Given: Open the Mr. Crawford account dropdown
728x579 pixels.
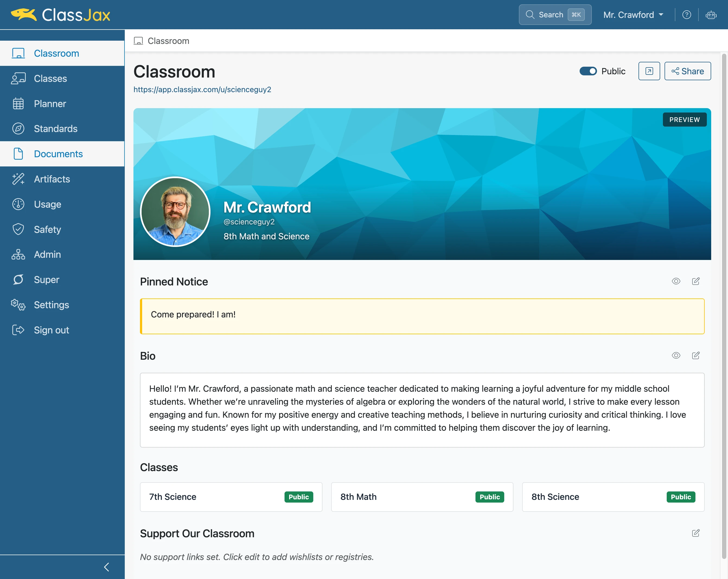Looking at the screenshot, I should (633, 15).
